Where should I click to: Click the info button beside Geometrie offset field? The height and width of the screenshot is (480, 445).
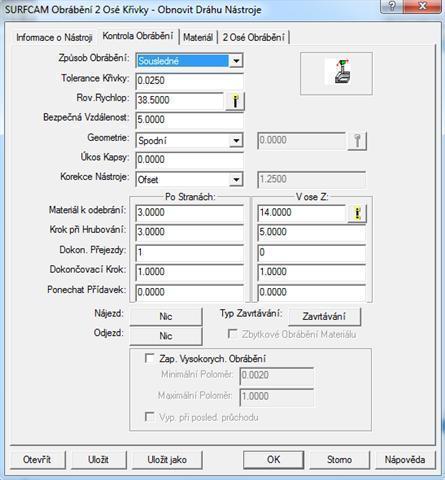[x=357, y=141]
